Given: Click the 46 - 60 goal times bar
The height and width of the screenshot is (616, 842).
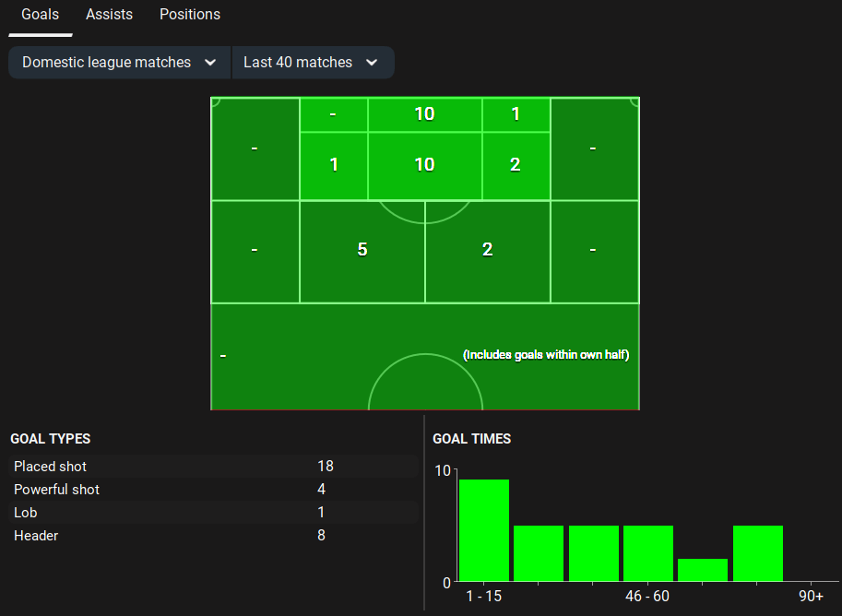Looking at the screenshot, I should 648,554.
